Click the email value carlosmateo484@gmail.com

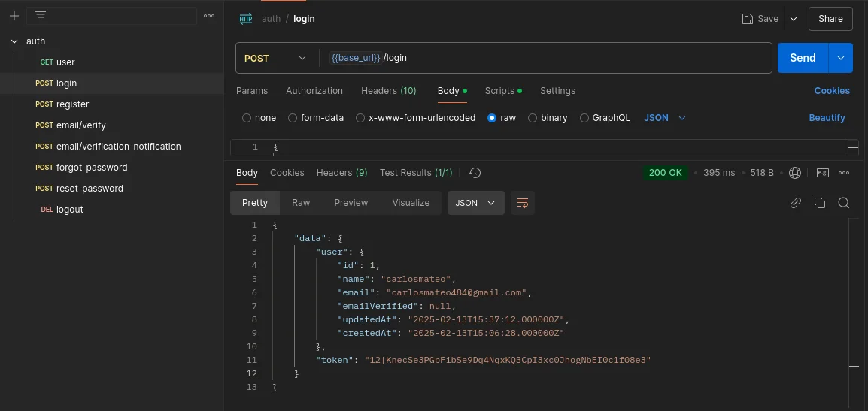point(457,292)
